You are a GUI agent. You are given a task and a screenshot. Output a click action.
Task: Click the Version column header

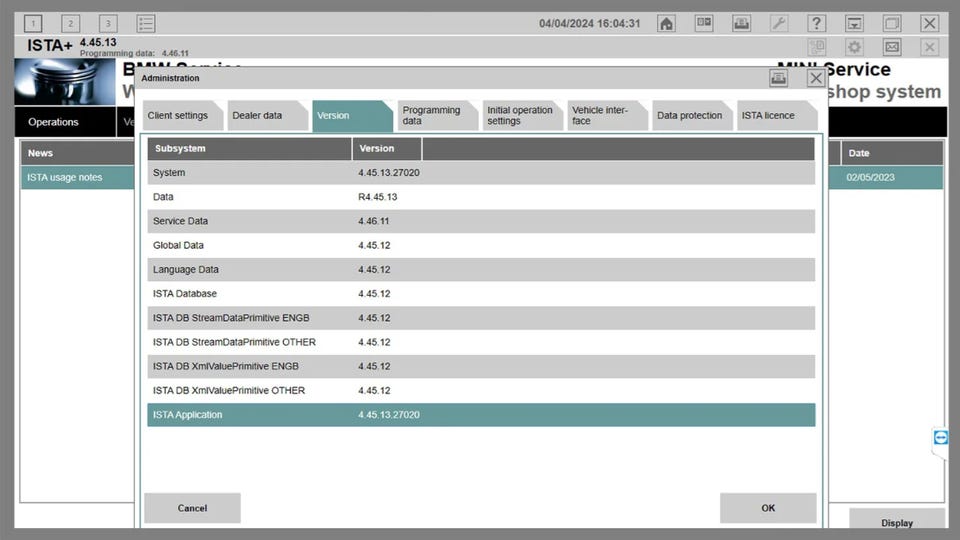[387, 149]
